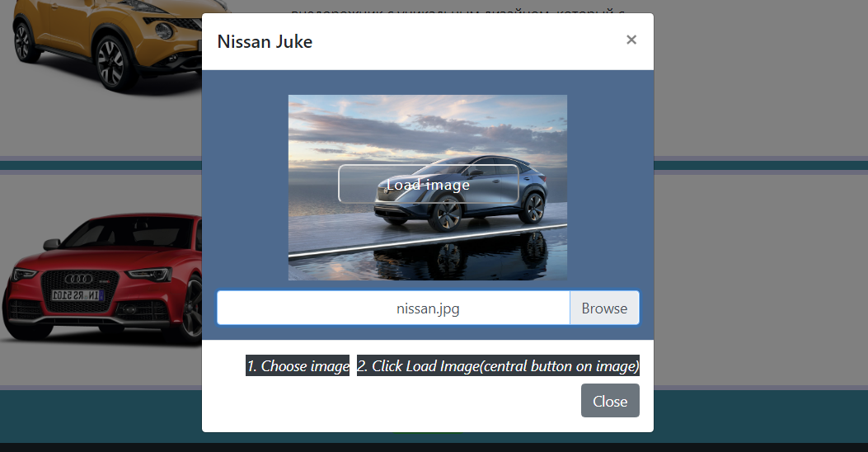Click the gray Close button
Viewport: 868px width, 452px height.
tap(610, 401)
